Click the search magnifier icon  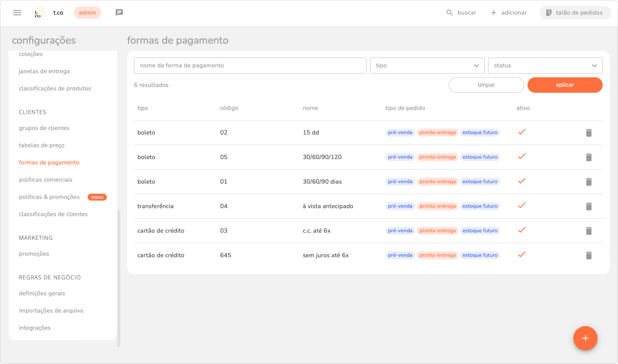449,13
